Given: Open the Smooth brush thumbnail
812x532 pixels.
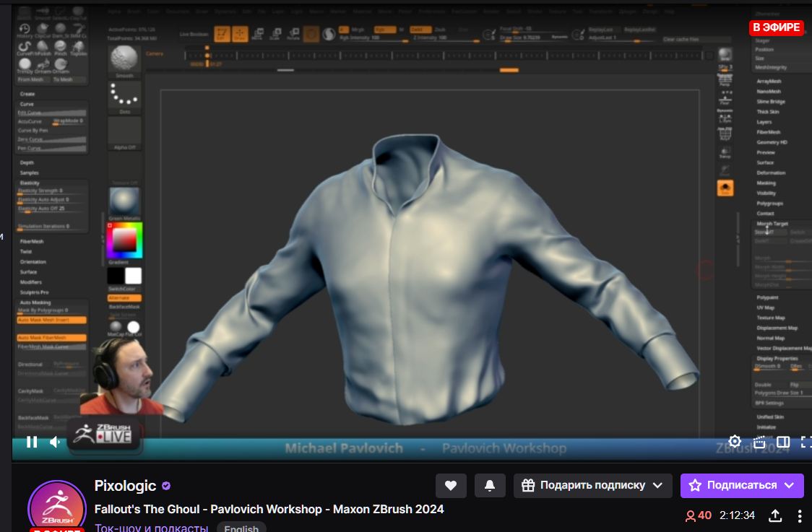Looking at the screenshot, I should pyautogui.click(x=124, y=61).
